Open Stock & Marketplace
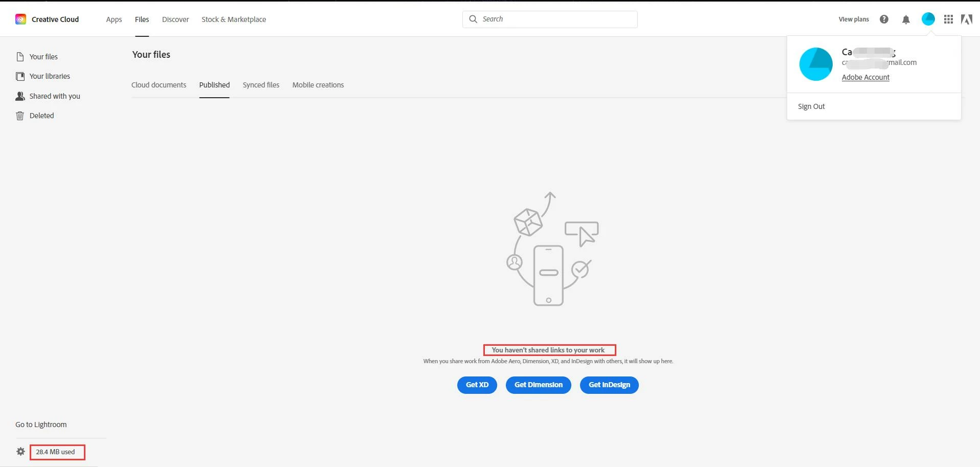 pos(234,19)
